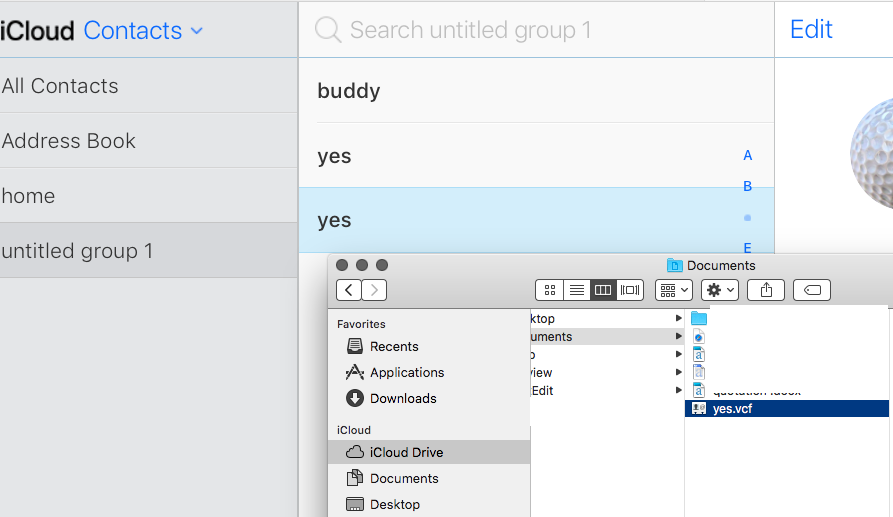
Task: Close the Finder Documents window
Action: 342,265
